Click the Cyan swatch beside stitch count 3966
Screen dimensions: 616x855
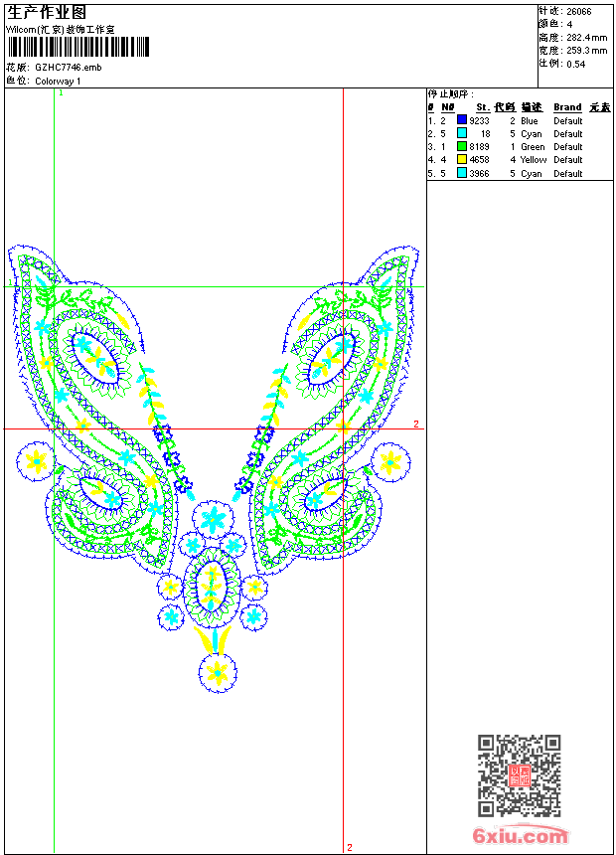462,173
